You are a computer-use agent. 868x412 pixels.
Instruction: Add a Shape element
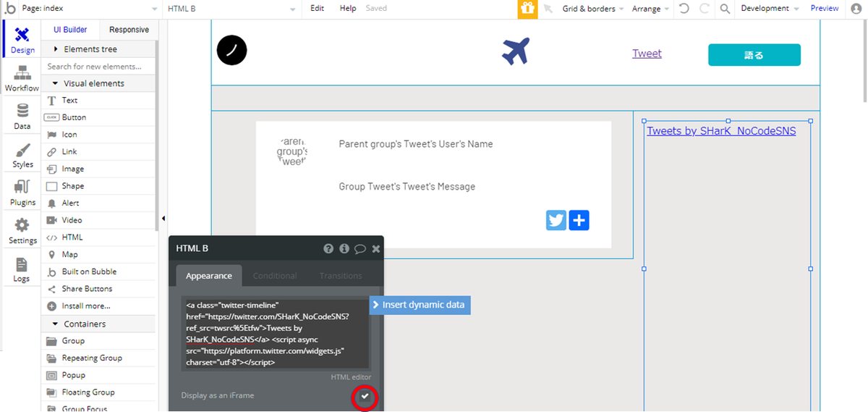98,186
